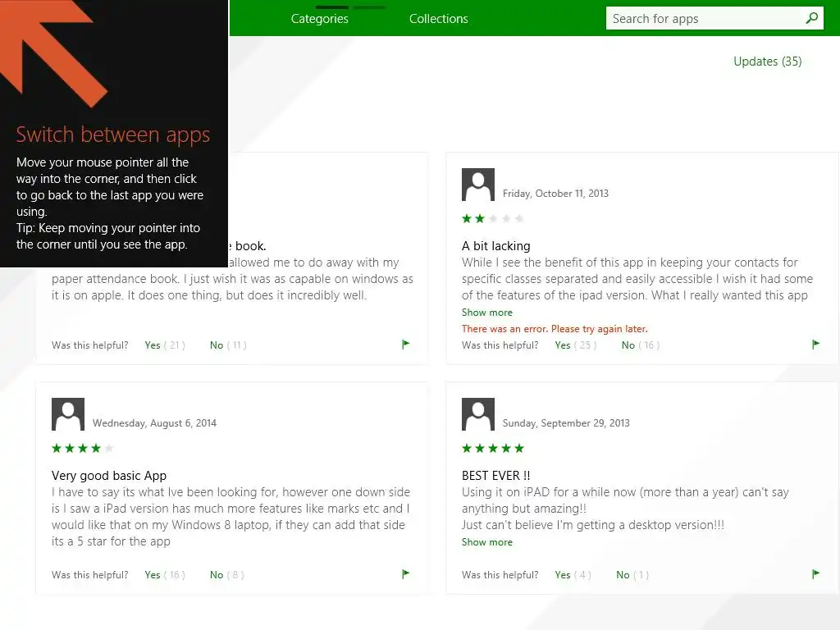Vote No (8) on 'Very good basic App'
This screenshot has width=840, height=630.
(227, 575)
